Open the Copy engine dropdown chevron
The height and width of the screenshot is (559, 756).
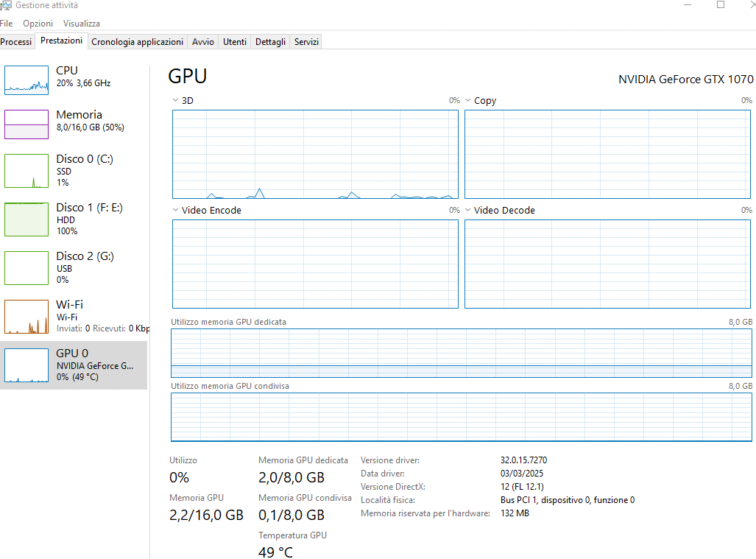tap(467, 100)
